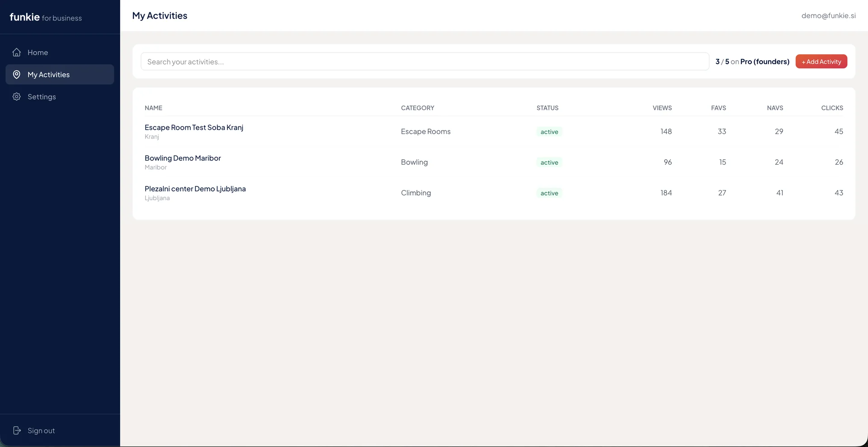The height and width of the screenshot is (447, 868).
Task: Click the Home house icon in sidebar
Action: pos(17,52)
